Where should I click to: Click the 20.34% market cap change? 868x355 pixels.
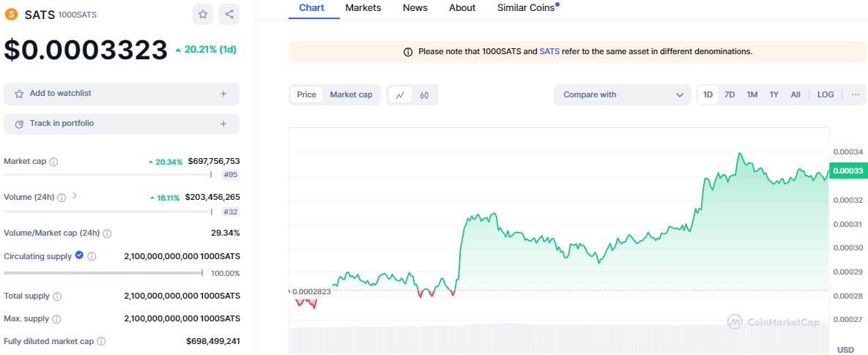pos(165,162)
